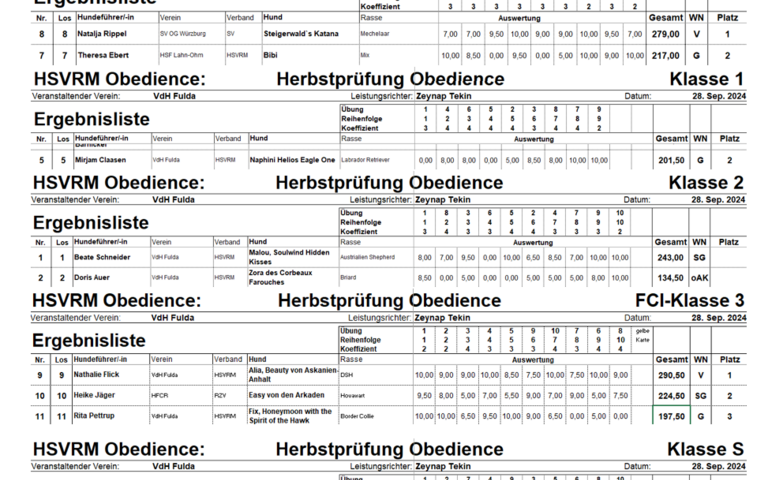Select the club cell 'SV OG Würzburg'
Screen dimensions: 768x480
tap(183, 34)
